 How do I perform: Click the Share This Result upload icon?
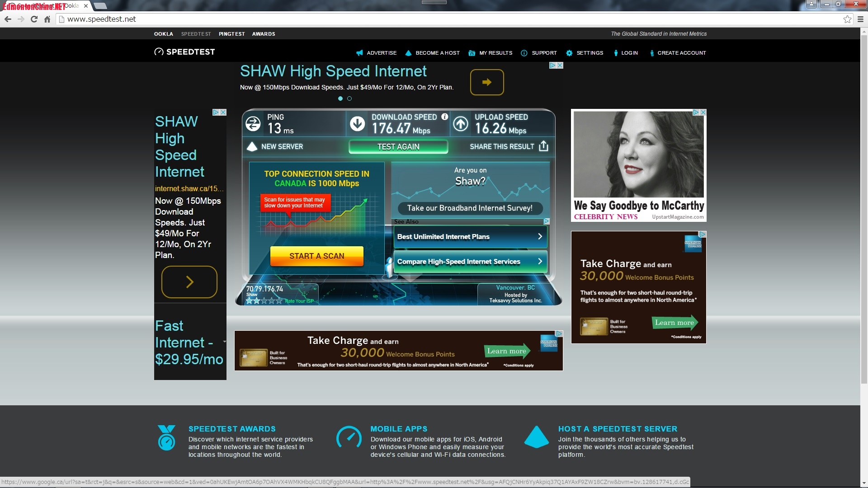[543, 146]
